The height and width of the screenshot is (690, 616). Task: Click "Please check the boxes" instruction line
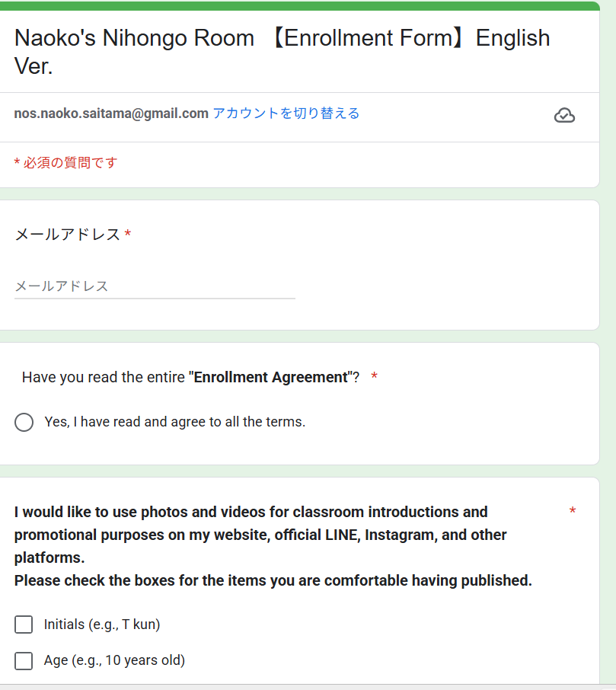(273, 580)
